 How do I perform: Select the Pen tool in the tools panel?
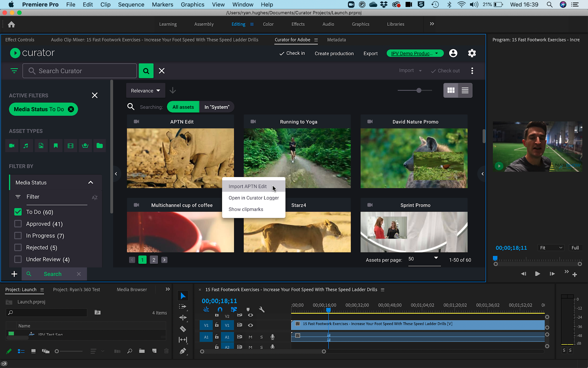pyautogui.click(x=183, y=351)
